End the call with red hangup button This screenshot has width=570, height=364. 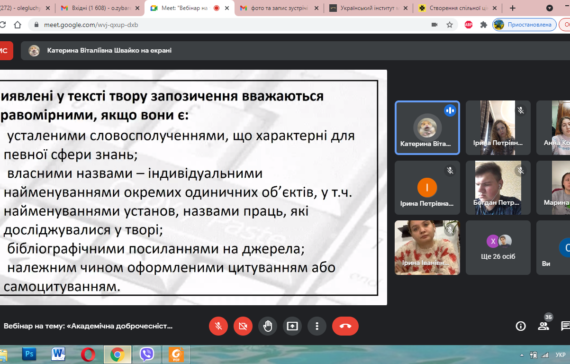point(345,326)
